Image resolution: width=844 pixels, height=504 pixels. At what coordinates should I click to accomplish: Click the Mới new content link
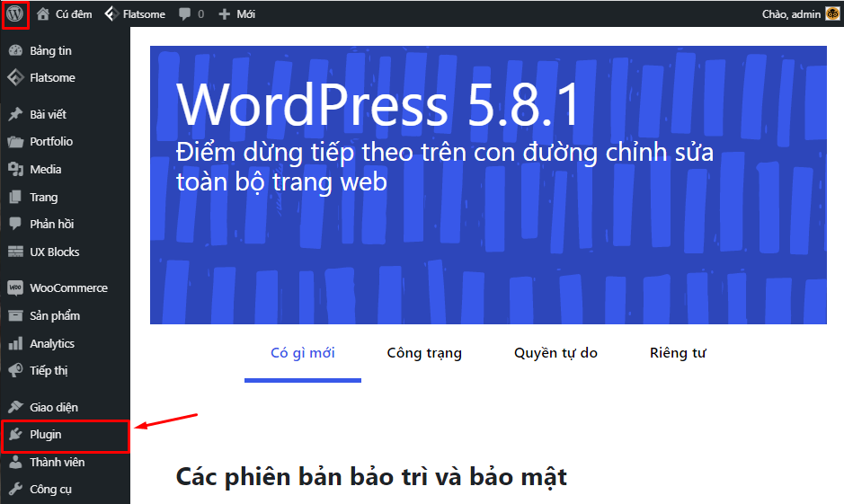click(x=246, y=14)
